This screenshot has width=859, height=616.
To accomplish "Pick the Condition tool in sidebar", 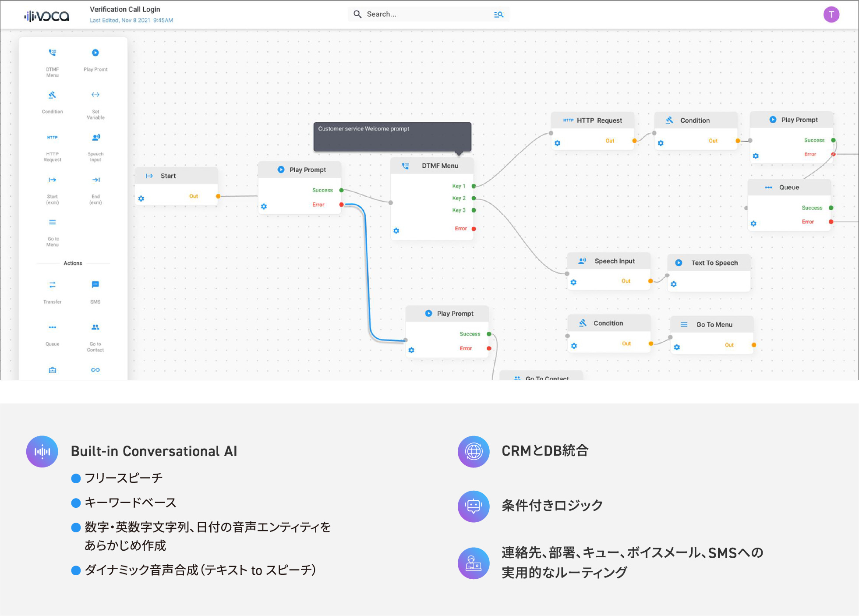I will (x=52, y=102).
